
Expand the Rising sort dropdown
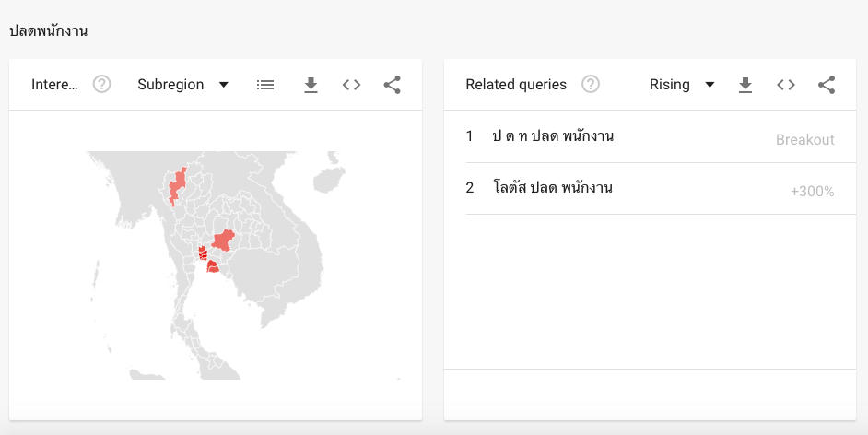(682, 85)
